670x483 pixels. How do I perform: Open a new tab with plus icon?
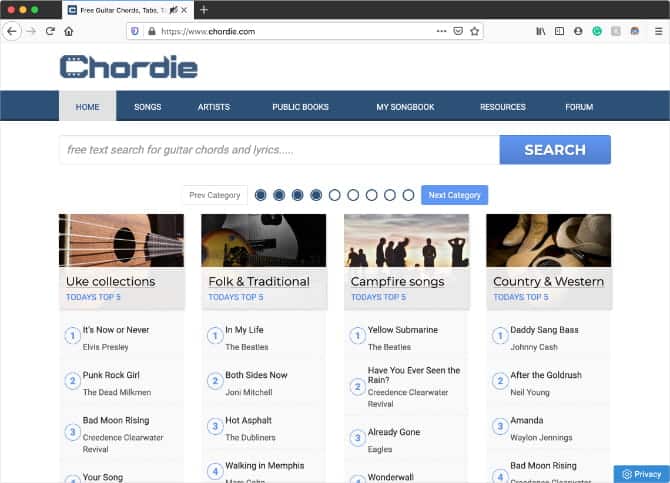(204, 10)
